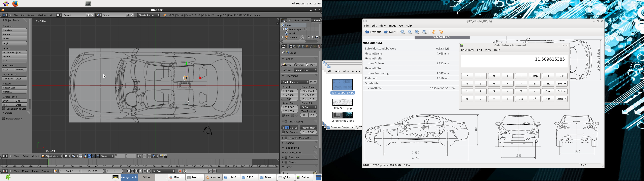Open the Object Mode dropdown
This screenshot has width=644, height=181.
(52, 156)
